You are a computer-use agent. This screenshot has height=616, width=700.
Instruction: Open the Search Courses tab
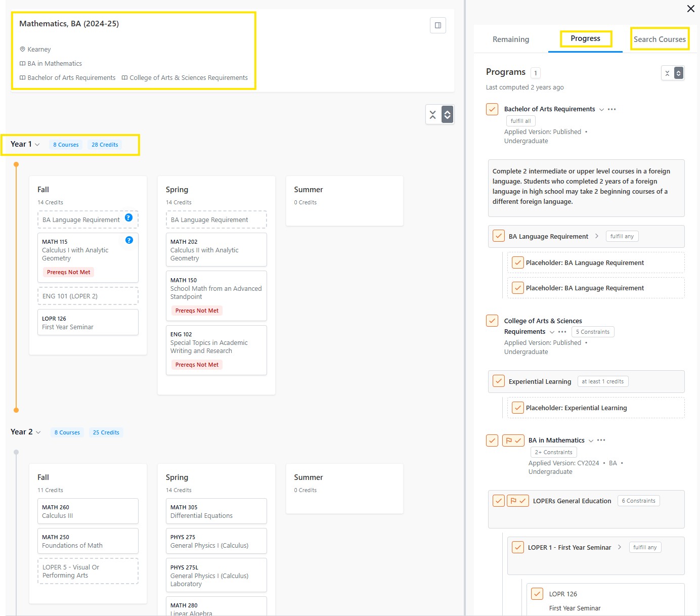click(660, 39)
